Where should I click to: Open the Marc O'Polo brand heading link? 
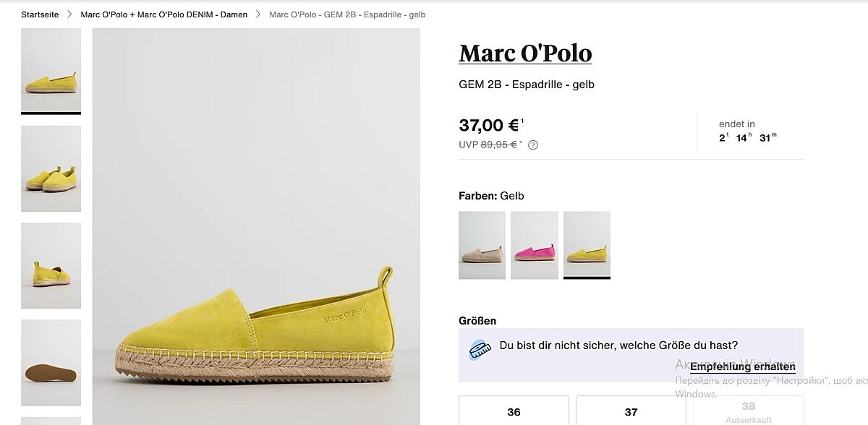coord(525,53)
